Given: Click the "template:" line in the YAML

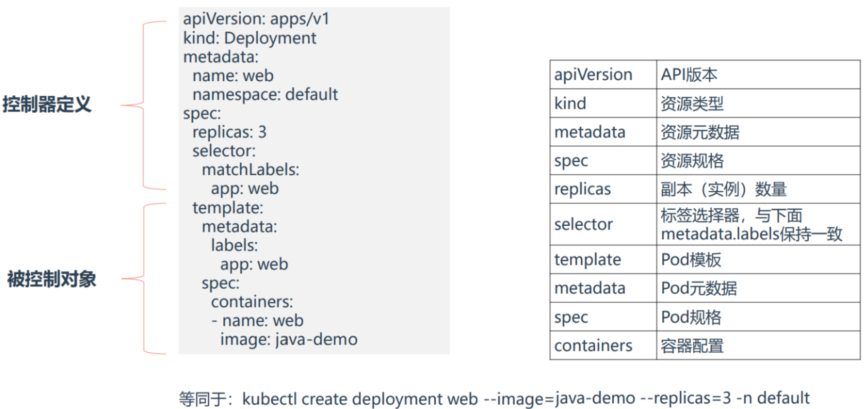Looking at the screenshot, I should click(228, 207).
